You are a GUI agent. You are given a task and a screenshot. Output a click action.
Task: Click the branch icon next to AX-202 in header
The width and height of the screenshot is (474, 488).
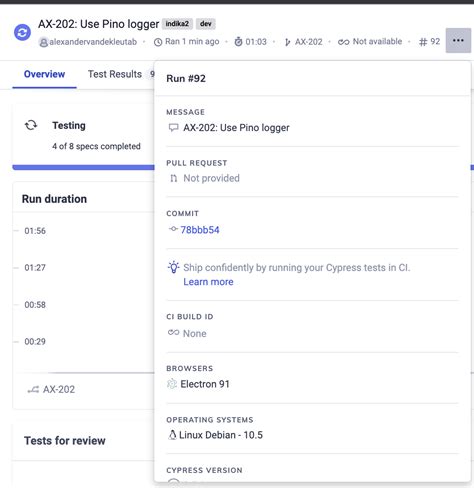tap(287, 42)
